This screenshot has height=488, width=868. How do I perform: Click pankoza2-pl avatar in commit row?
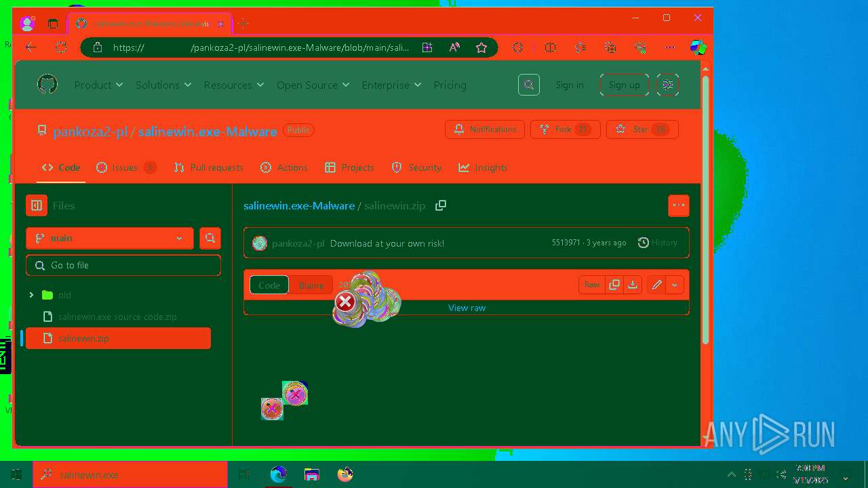pyautogui.click(x=260, y=243)
